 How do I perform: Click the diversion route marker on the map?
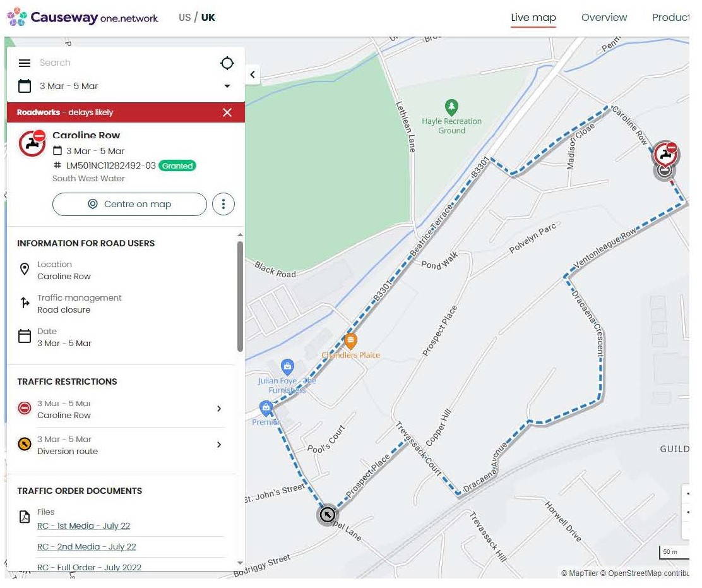(327, 515)
